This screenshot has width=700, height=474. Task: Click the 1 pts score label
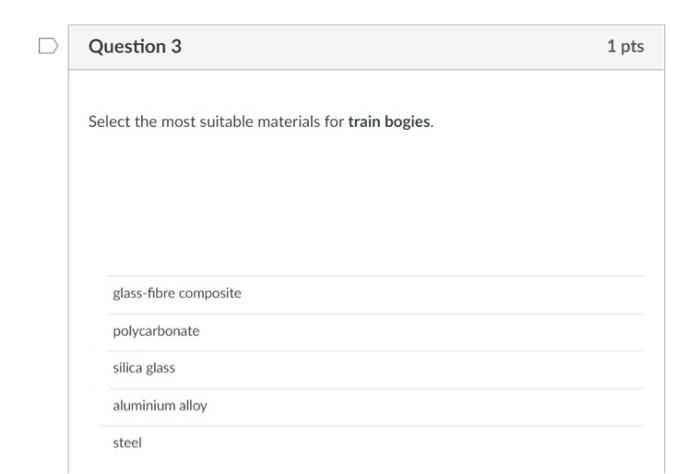click(x=625, y=47)
